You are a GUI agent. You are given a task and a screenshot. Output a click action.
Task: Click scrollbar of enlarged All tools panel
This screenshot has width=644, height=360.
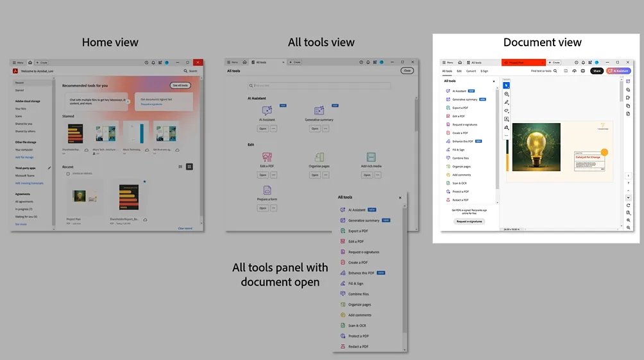tap(404, 270)
